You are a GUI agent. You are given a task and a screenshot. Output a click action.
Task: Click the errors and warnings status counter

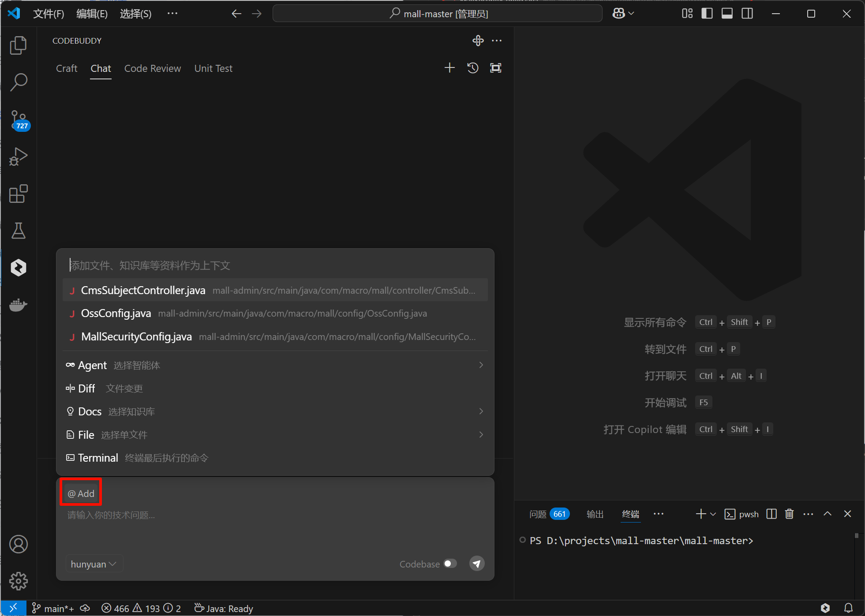[x=141, y=609]
